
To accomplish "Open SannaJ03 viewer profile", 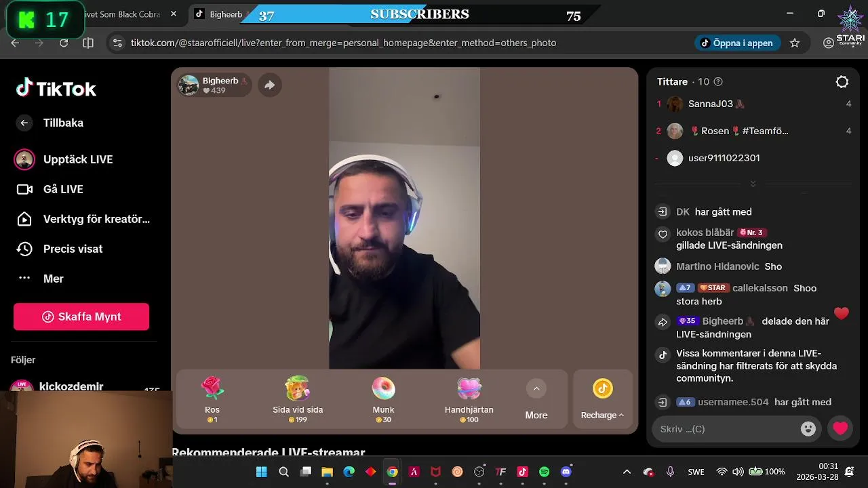I will coord(711,104).
